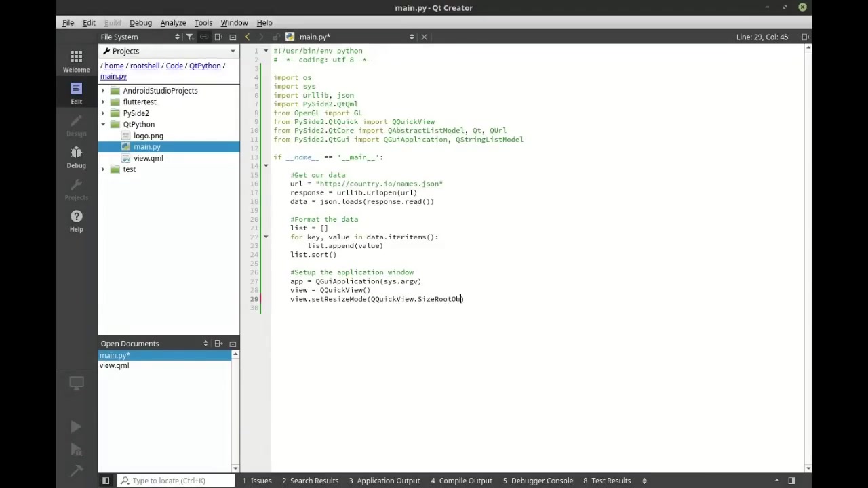Open the Edit mode icon
Viewport: 868px width, 488px height.
coord(76,94)
